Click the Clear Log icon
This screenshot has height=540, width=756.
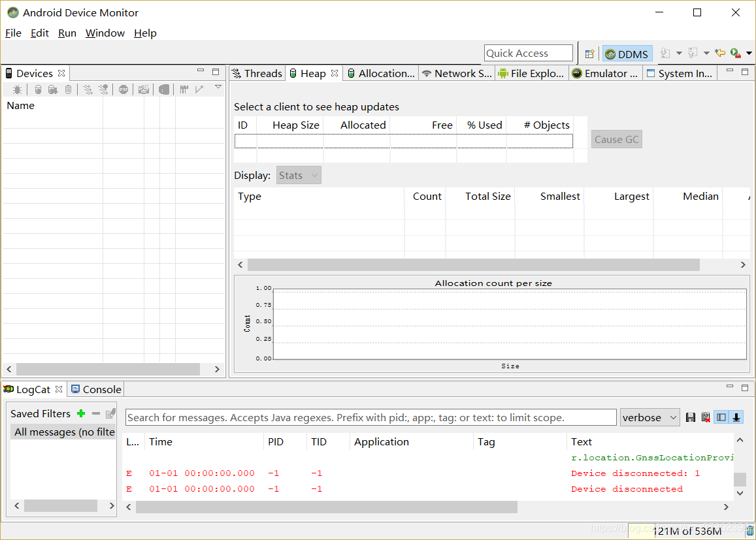click(x=706, y=418)
